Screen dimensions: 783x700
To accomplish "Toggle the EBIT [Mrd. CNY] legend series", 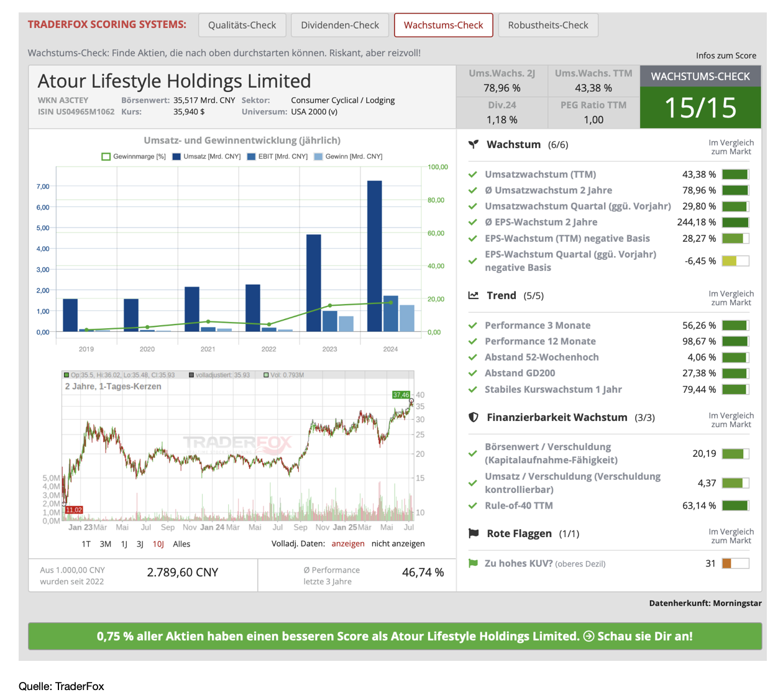I will [x=277, y=157].
